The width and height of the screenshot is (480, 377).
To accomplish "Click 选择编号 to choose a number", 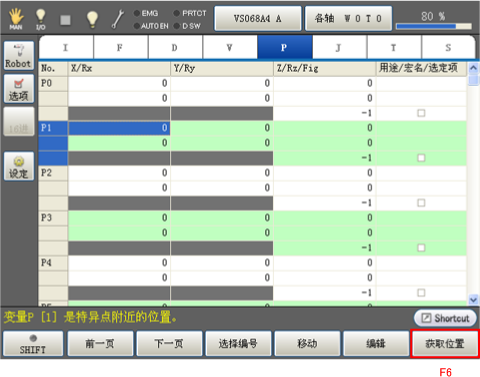I will click(238, 343).
